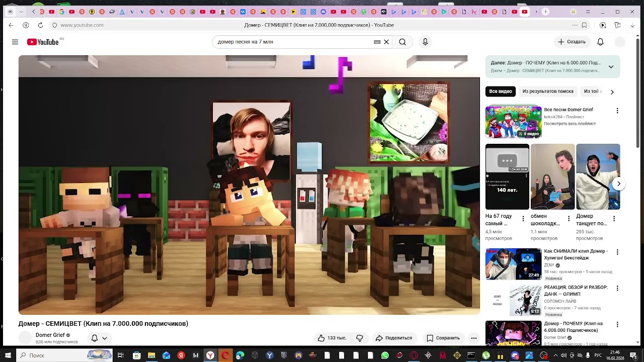
Task: Open a new browser tab with plus
Action: [545, 12]
